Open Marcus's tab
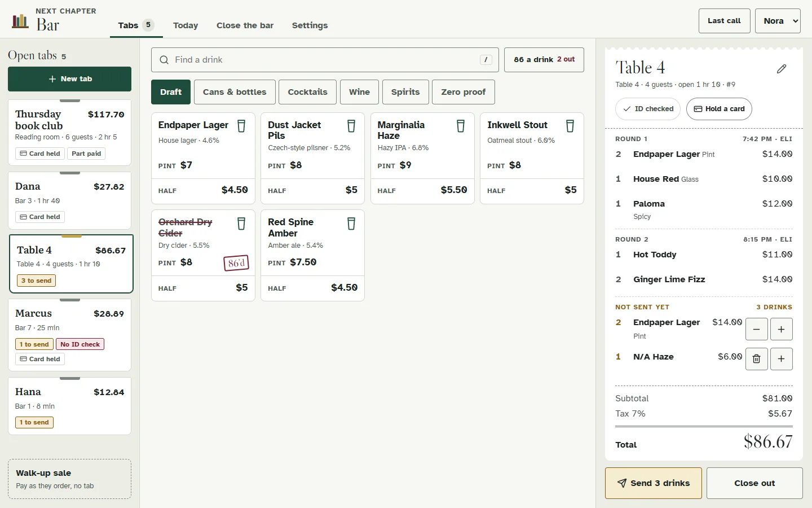This screenshot has width=812, height=508. [x=70, y=335]
